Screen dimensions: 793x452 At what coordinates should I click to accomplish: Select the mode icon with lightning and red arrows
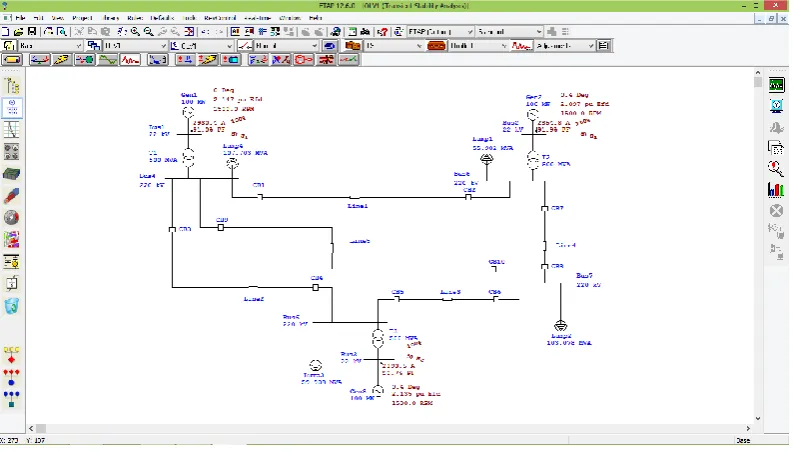pyautogui.click(x=207, y=60)
